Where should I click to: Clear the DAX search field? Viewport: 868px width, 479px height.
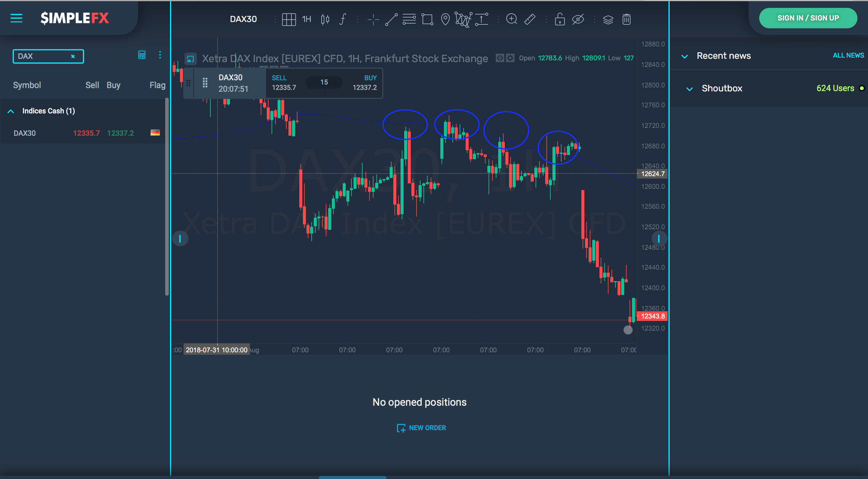point(73,56)
